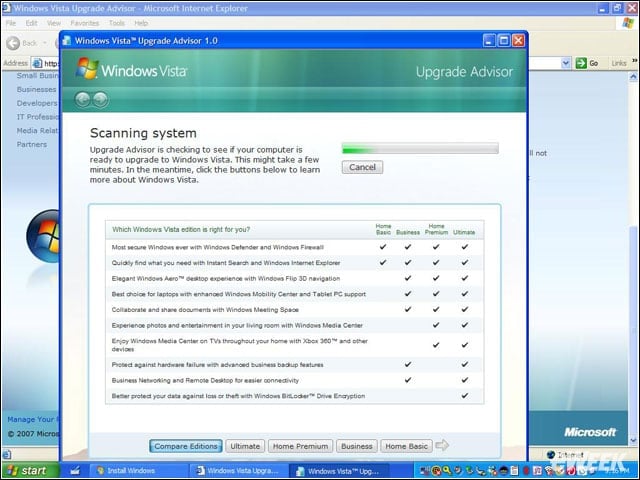Image resolution: width=640 pixels, height=480 pixels.
Task: Open the Favorites menu in Internet Explorer
Action: coord(84,23)
